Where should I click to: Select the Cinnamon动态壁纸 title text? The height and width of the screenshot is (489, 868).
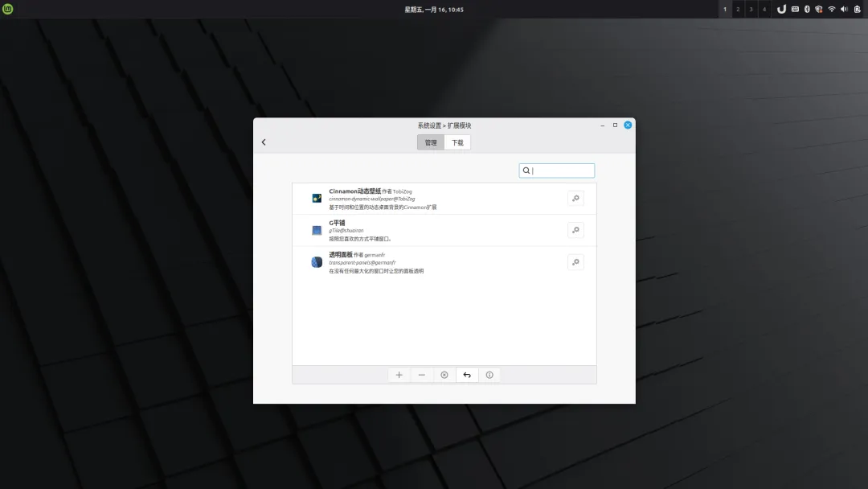pyautogui.click(x=355, y=191)
